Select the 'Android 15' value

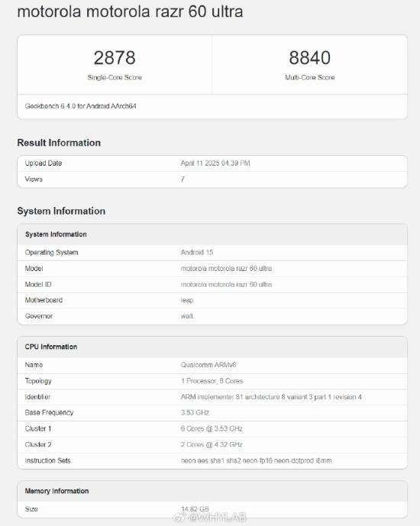point(196,252)
